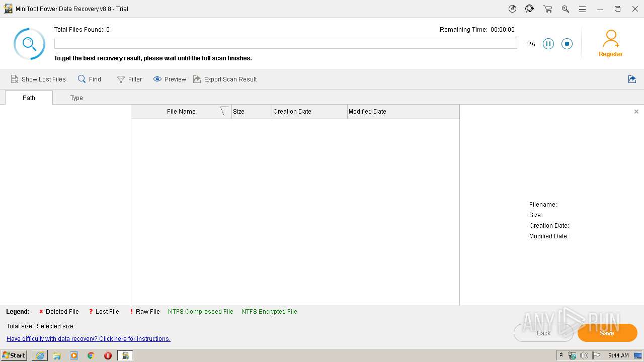Click the MiniTool app icon in title bar

point(8,9)
